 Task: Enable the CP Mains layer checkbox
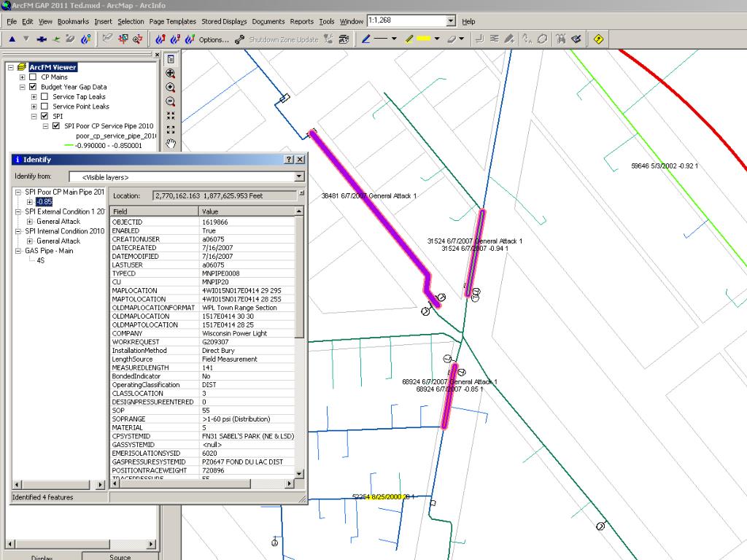[x=33, y=77]
